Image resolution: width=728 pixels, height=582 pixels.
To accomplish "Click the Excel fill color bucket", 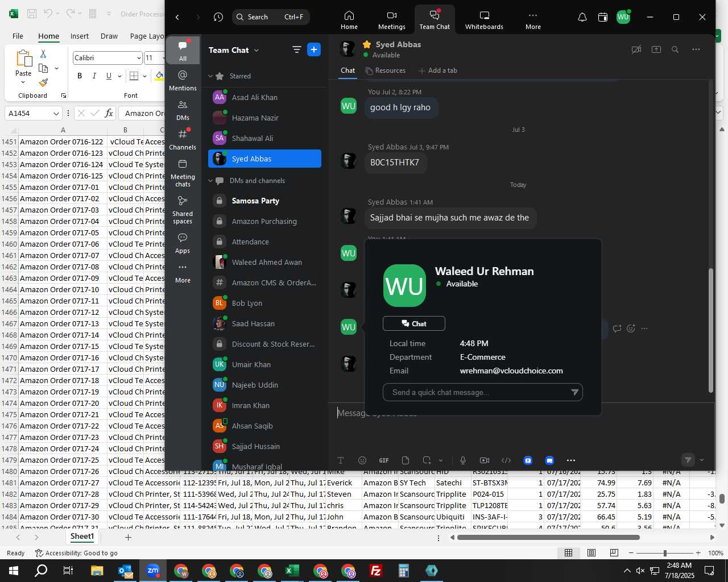I will pos(160,76).
